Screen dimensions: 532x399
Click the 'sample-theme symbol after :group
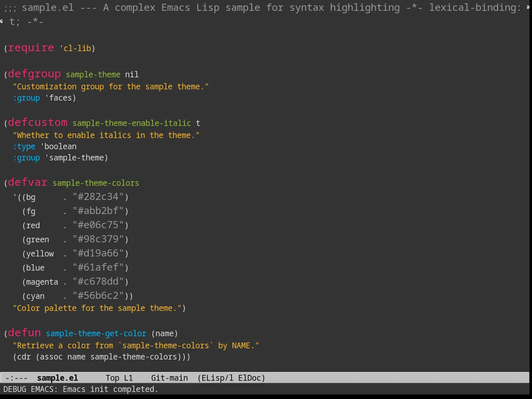pyautogui.click(x=74, y=158)
